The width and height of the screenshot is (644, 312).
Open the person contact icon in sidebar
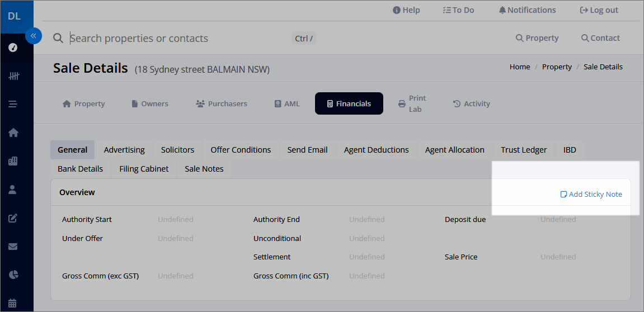pyautogui.click(x=13, y=189)
